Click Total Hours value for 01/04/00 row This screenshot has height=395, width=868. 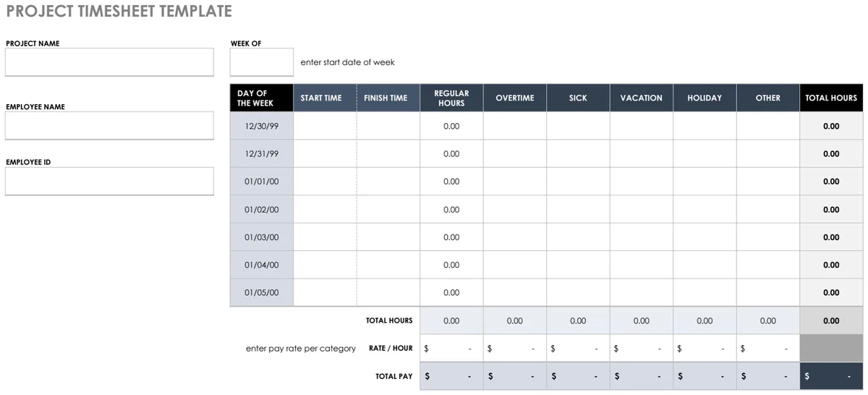tap(831, 265)
